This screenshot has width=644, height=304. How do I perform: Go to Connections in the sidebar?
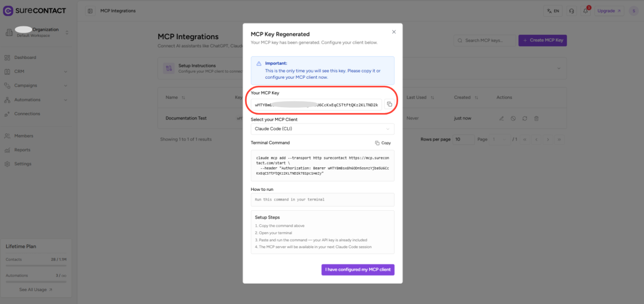[27, 114]
